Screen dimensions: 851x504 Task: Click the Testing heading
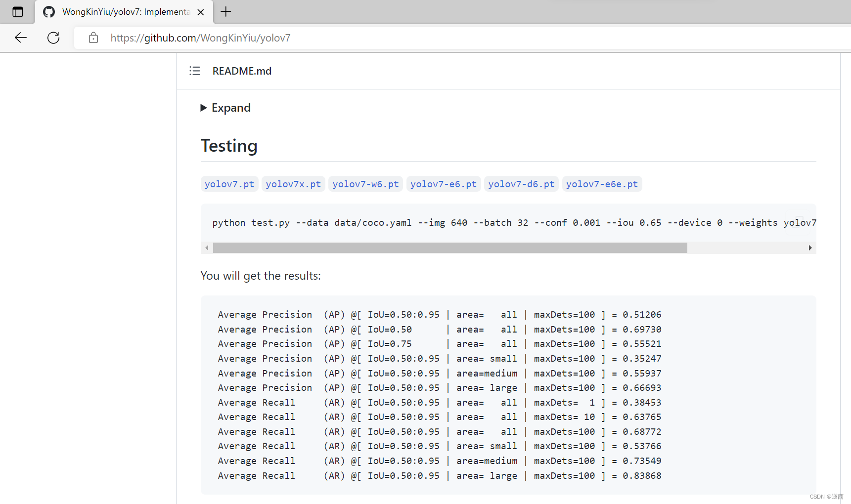[x=229, y=146]
